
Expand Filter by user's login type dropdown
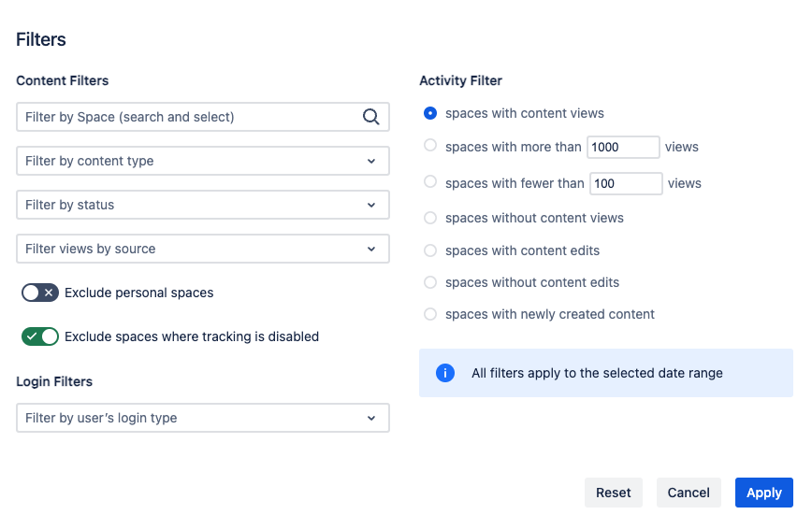tap(202, 418)
